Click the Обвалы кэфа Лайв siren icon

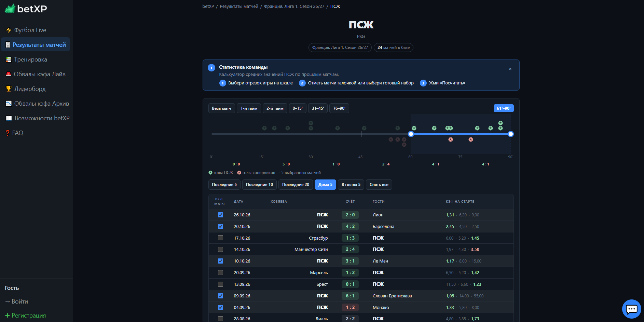coord(9,74)
